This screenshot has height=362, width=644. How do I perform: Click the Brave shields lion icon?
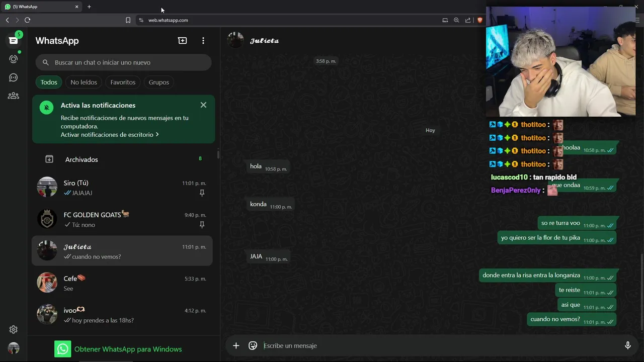pos(479,20)
